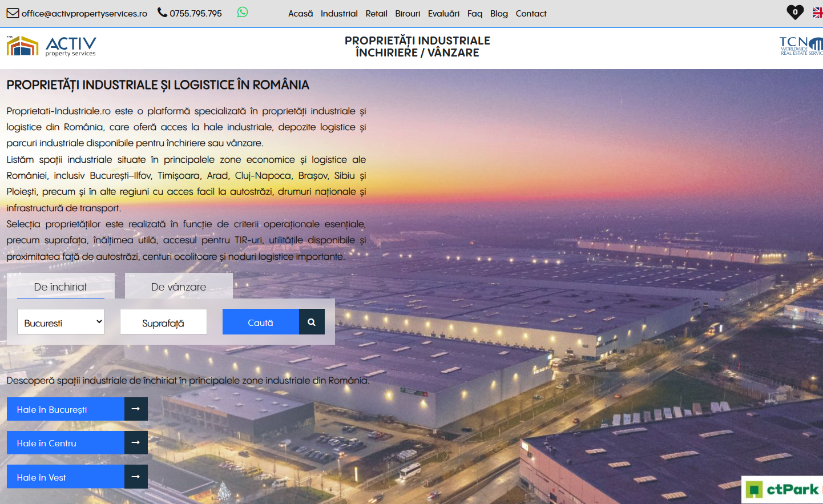
Task: Click the arrow icon on Hale în București
Action: (x=136, y=409)
